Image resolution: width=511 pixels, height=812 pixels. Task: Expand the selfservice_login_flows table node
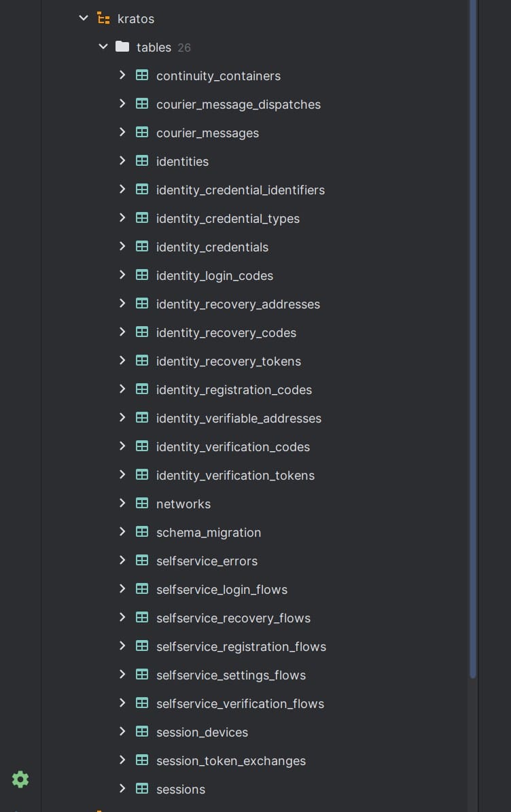tap(122, 589)
